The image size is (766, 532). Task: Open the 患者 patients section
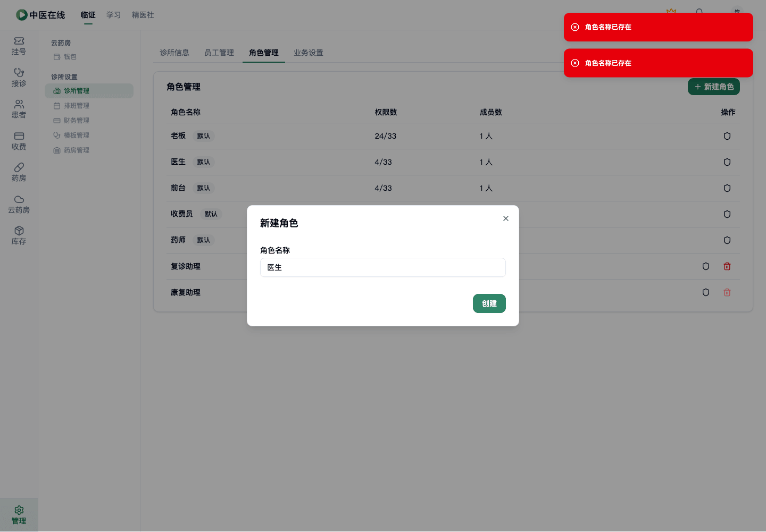[19, 109]
